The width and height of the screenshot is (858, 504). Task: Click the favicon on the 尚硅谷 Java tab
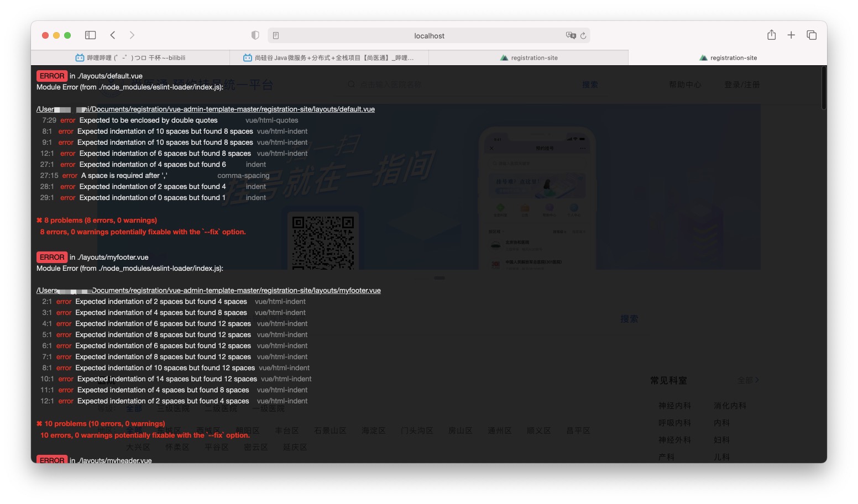click(248, 57)
